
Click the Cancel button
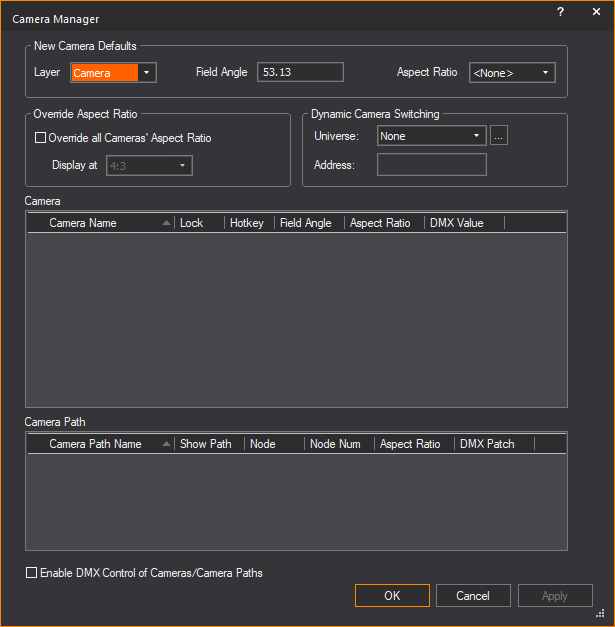point(473,596)
